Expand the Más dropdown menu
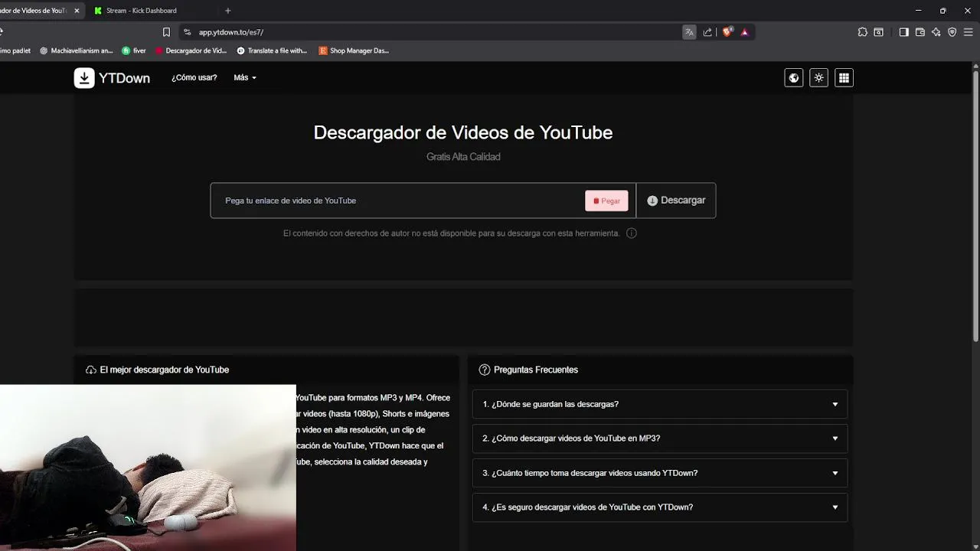 pyautogui.click(x=245, y=78)
